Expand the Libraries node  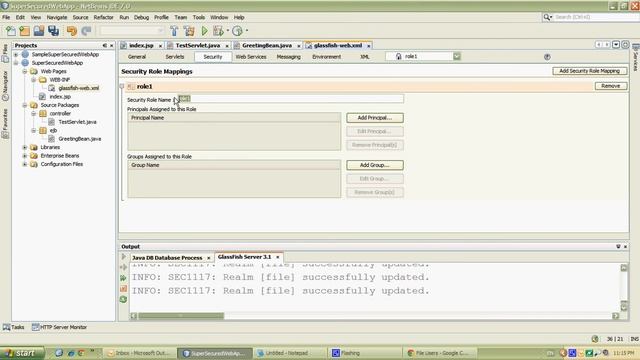coord(25,147)
